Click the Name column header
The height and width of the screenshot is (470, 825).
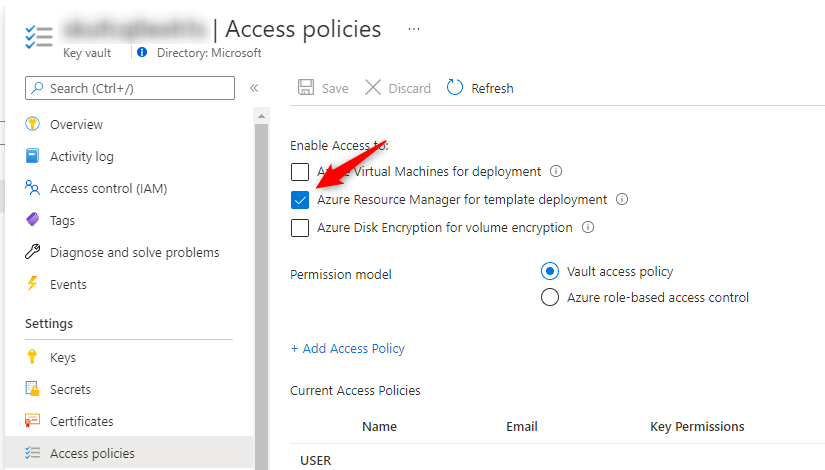click(x=379, y=426)
